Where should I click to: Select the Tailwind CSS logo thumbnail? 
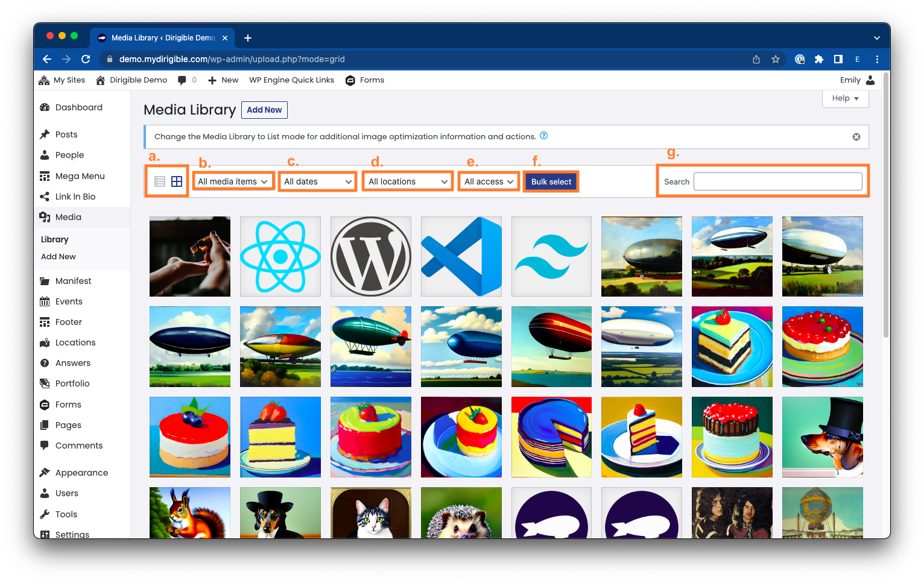551,256
